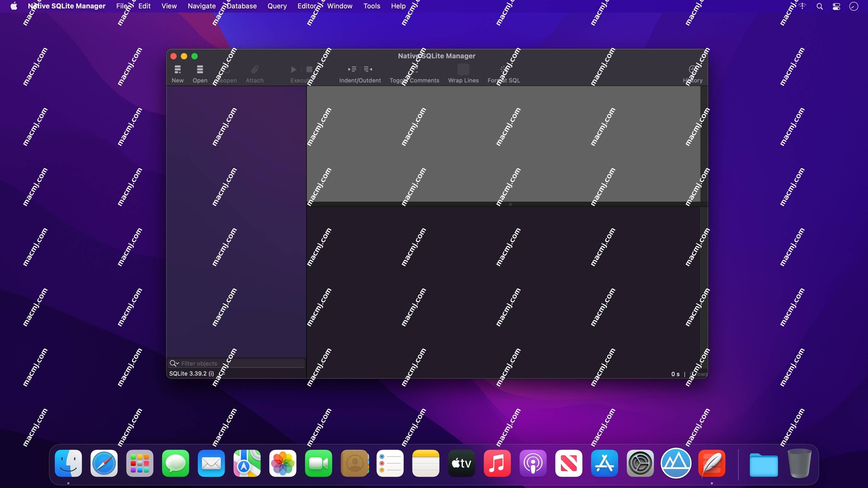Open the Query menu dropdown
868x488 pixels.
[x=277, y=6]
